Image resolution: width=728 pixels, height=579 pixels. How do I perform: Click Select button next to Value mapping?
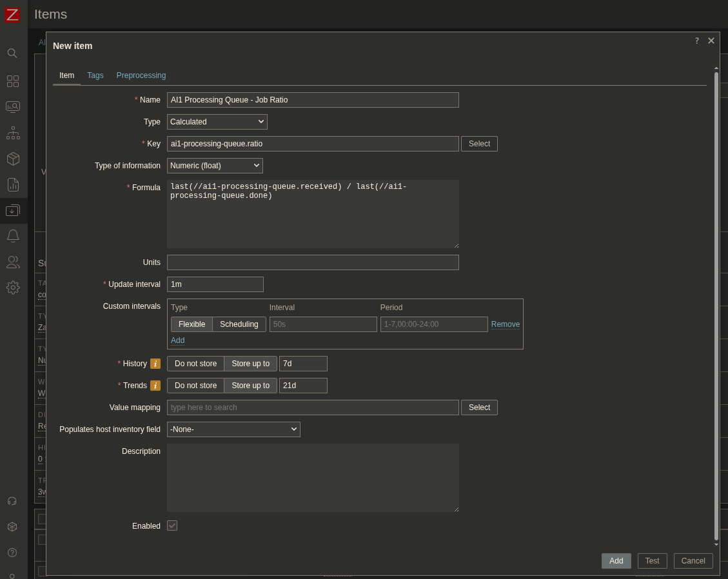(479, 407)
